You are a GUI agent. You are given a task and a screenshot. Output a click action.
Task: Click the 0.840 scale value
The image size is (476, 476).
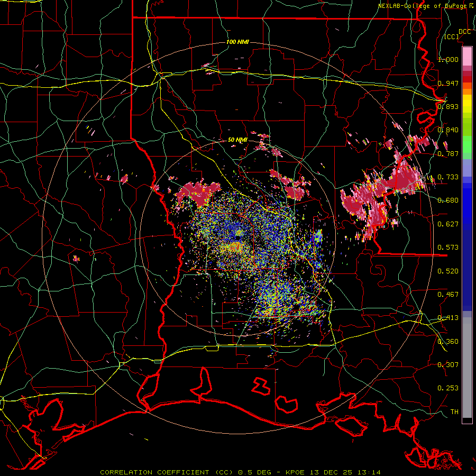pyautogui.click(x=448, y=130)
